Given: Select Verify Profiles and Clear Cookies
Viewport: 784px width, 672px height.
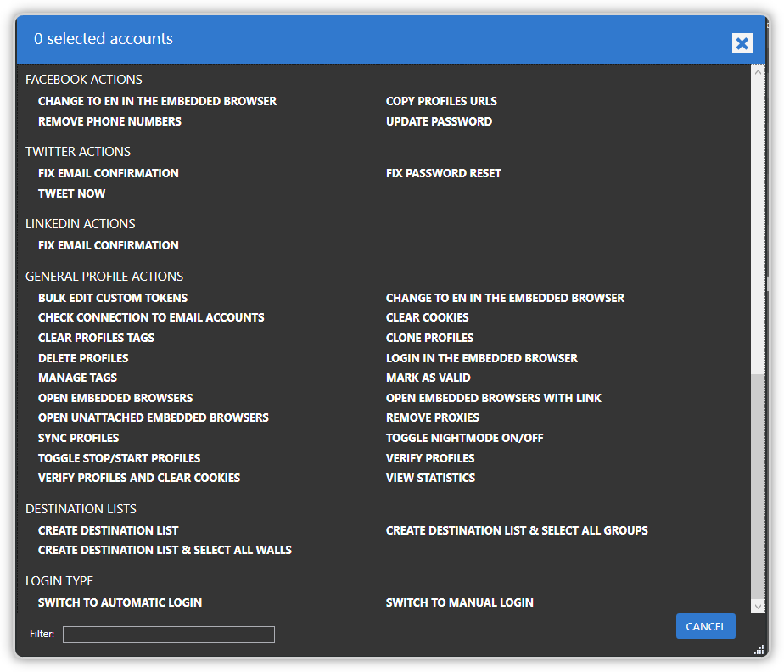Looking at the screenshot, I should tap(139, 478).
